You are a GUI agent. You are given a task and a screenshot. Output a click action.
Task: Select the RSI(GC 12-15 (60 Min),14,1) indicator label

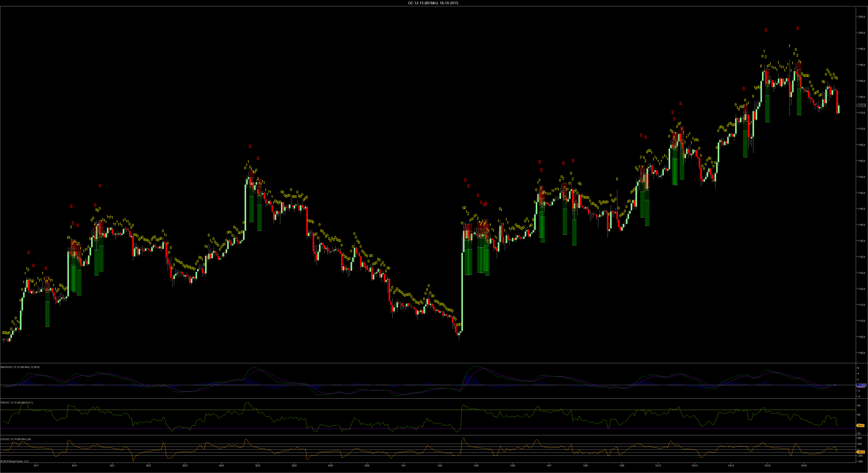pos(17,403)
